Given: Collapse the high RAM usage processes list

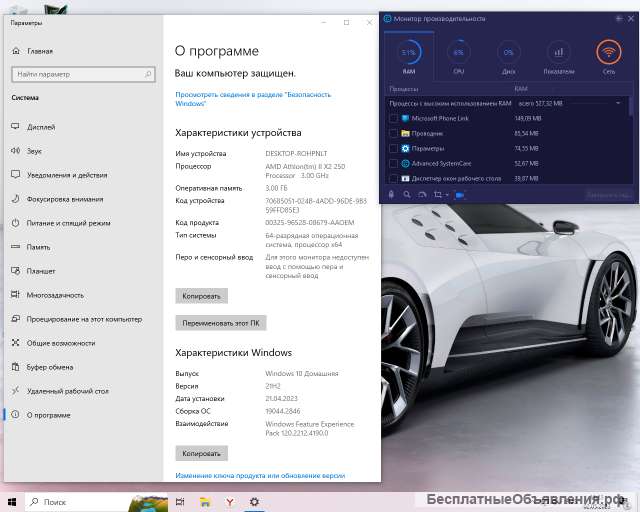Looking at the screenshot, I should point(618,103).
